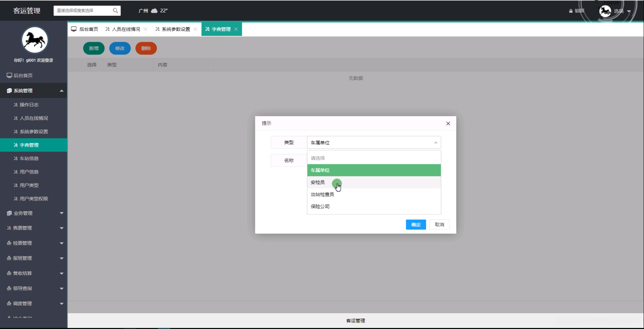Select 车属单位 in the dropdown list
644x329 pixels.
(374, 170)
